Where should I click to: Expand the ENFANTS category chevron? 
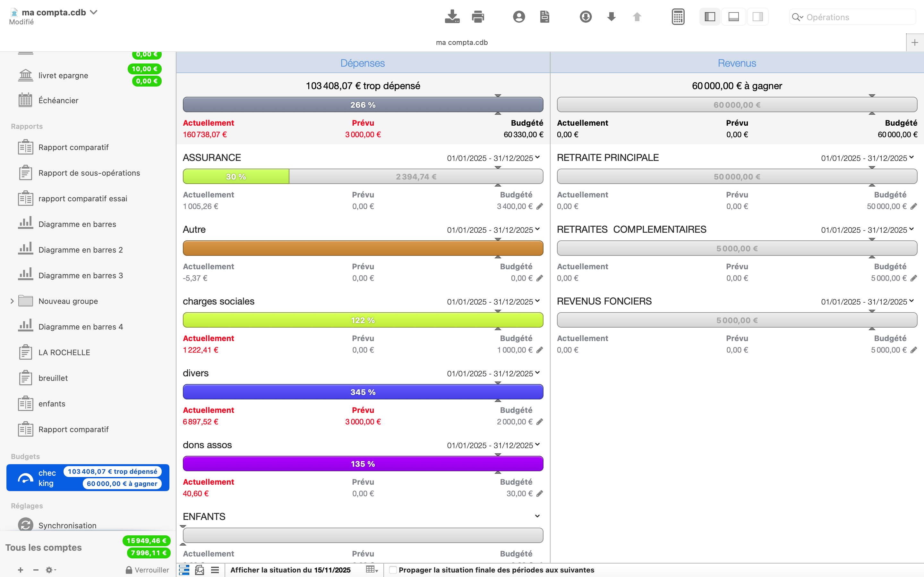[537, 516]
